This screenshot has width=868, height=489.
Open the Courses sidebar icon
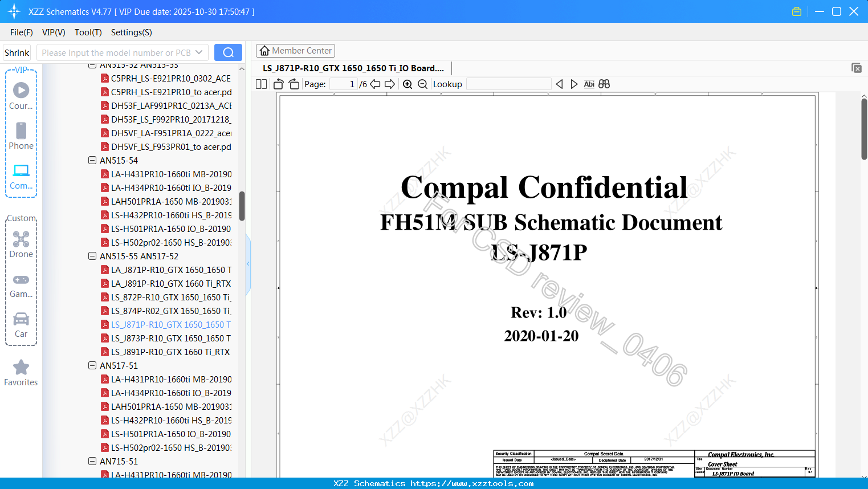21,96
